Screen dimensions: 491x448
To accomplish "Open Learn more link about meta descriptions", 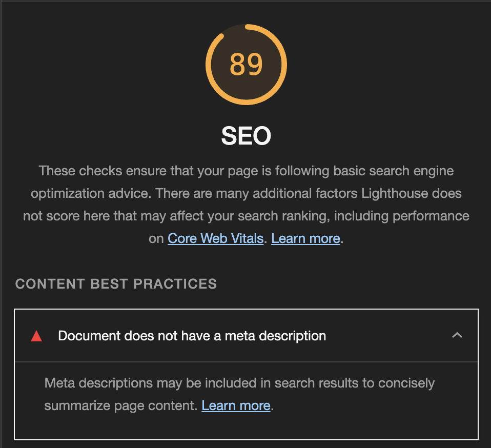I will [236, 406].
